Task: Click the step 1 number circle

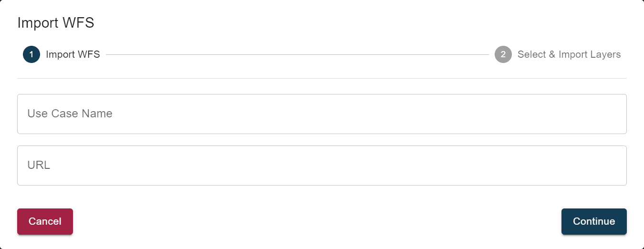Action: point(31,54)
